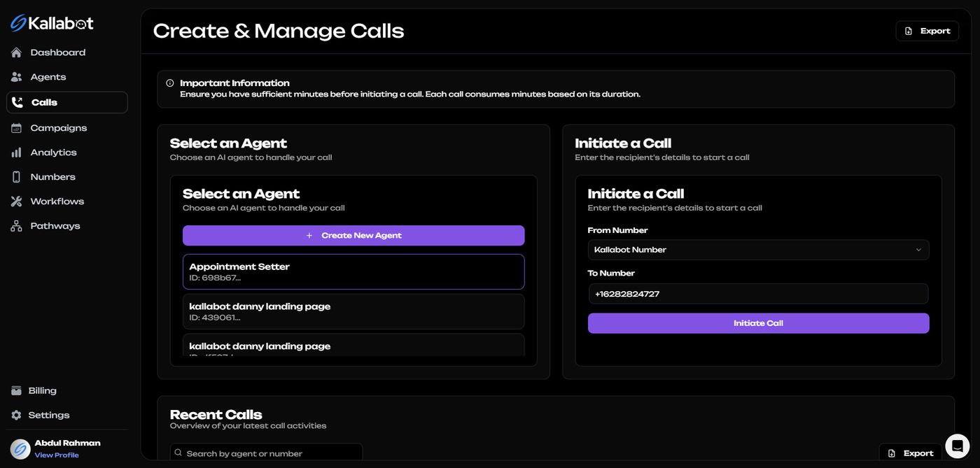This screenshot has height=468, width=980.
Task: Open the Pathways page
Action: click(x=55, y=226)
